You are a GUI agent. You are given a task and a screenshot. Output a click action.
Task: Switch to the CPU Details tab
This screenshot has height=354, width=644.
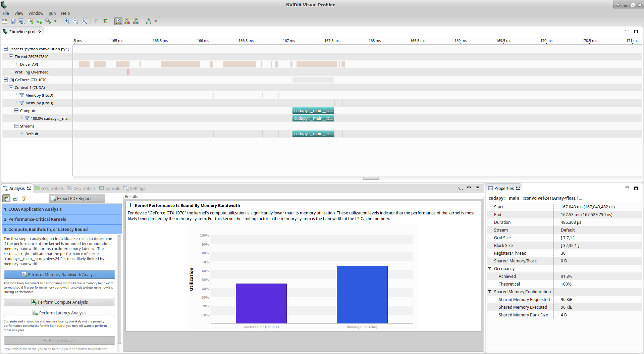pos(81,188)
